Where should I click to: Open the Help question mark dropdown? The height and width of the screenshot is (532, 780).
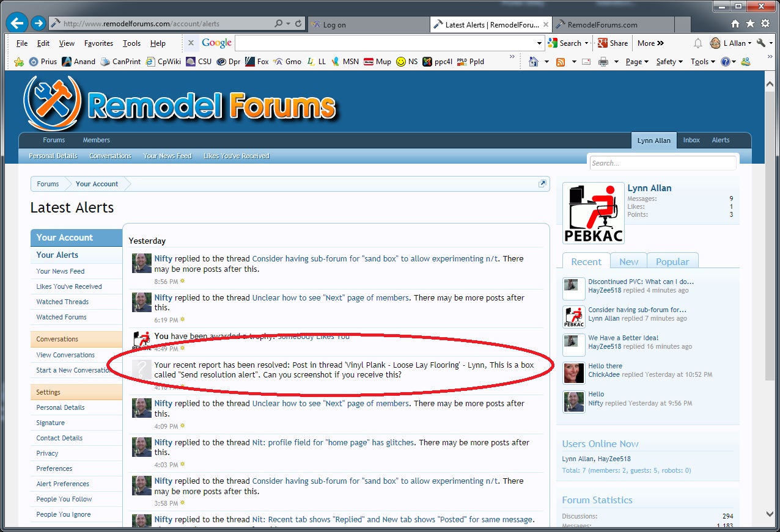pos(728,62)
